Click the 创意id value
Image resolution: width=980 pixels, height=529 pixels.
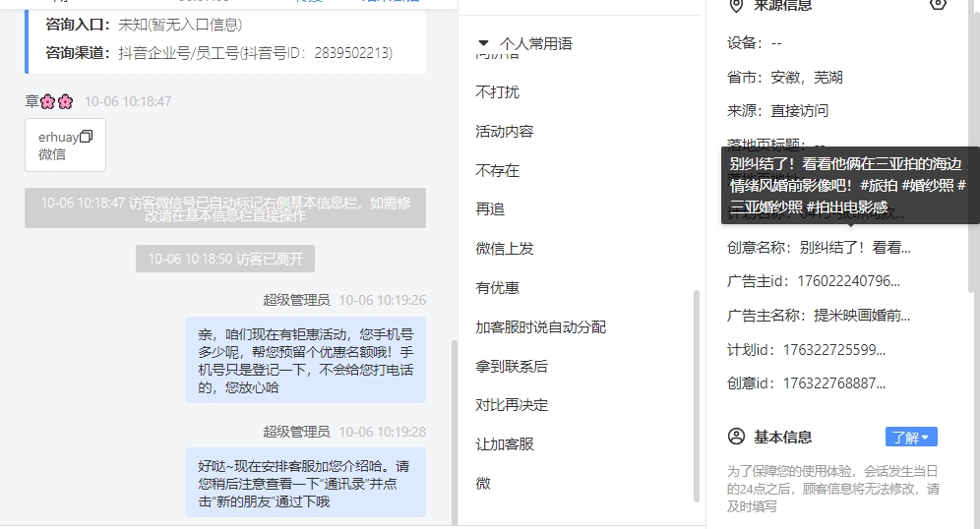coord(834,383)
